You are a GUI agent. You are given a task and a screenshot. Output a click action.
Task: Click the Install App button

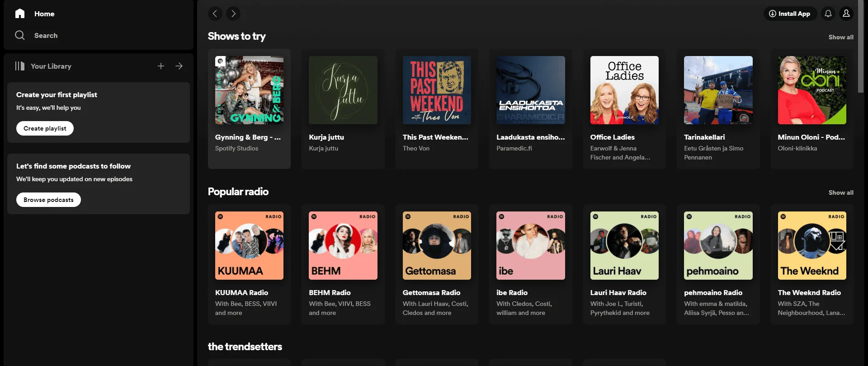point(790,14)
